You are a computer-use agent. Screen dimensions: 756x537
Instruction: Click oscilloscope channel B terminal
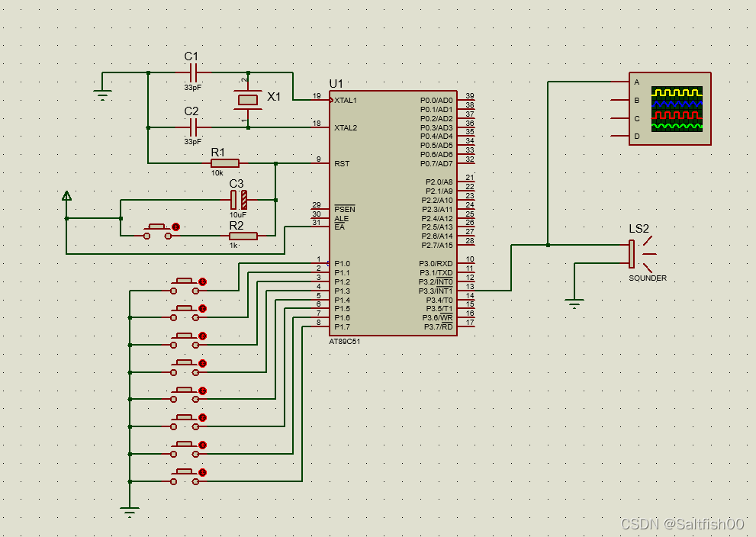click(620, 100)
